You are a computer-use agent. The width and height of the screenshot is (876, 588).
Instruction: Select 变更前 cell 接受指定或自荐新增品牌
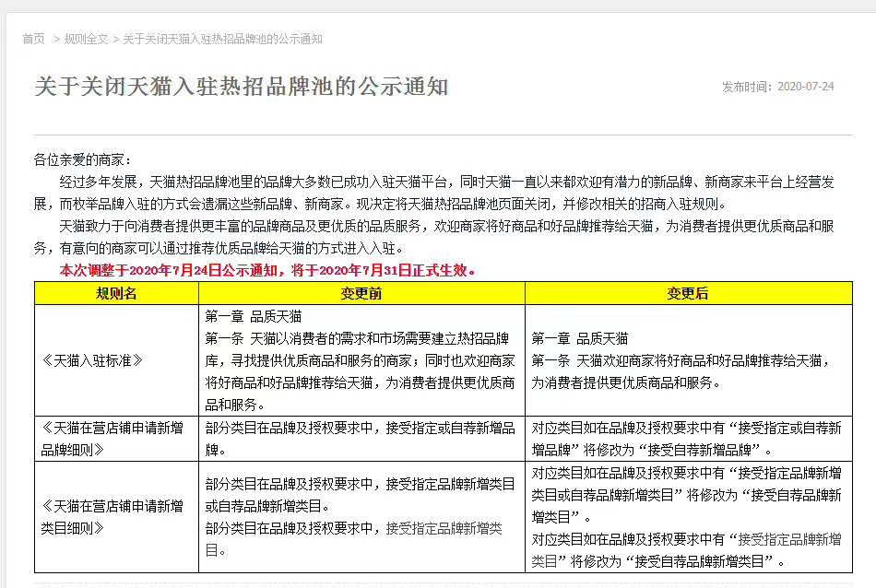pos(361,439)
